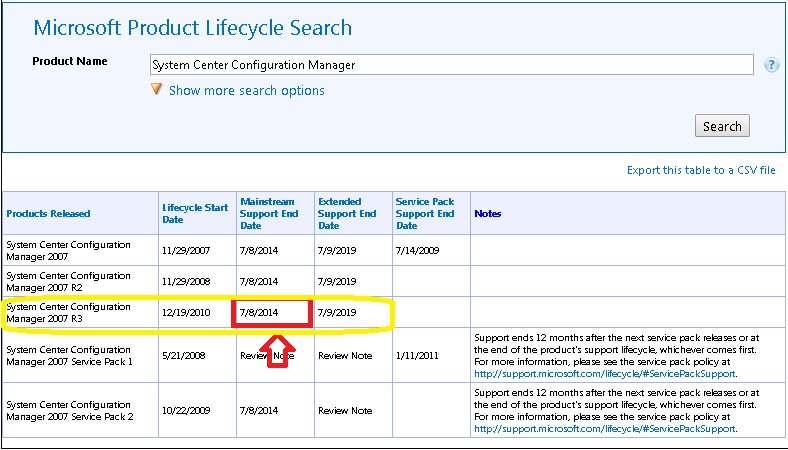Viewport: 788px width, 450px height.
Task: Click the Search button
Action: 722,126
